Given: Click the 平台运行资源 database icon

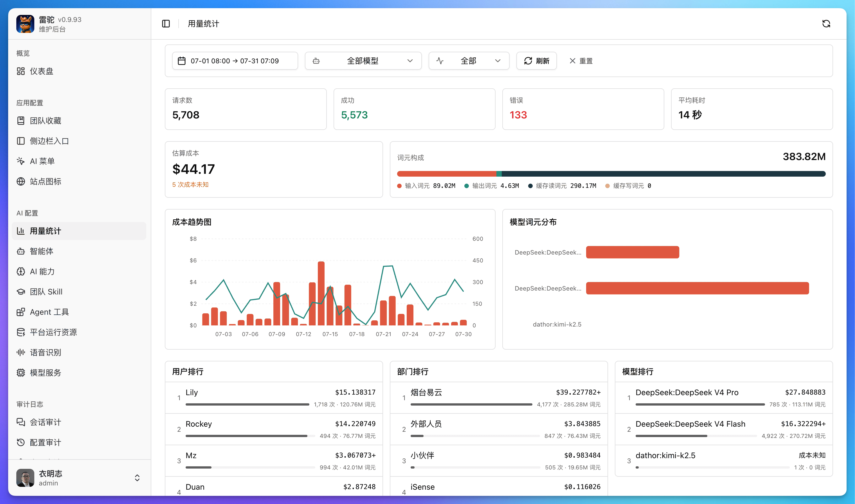Looking at the screenshot, I should [21, 332].
